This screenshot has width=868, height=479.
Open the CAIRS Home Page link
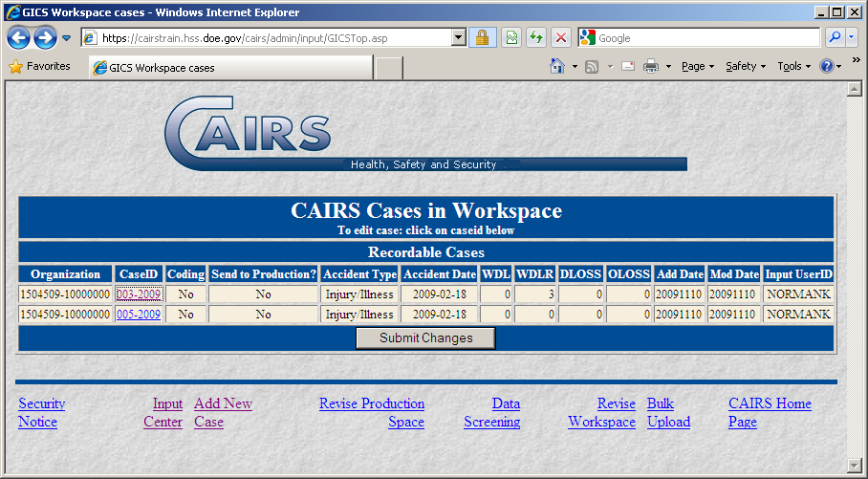(770, 412)
